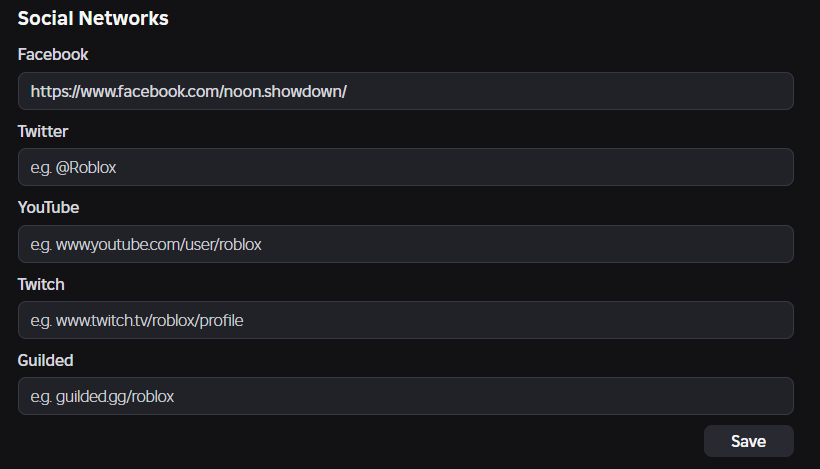Click the Twitter field label
The image size is (820, 469).
43,131
